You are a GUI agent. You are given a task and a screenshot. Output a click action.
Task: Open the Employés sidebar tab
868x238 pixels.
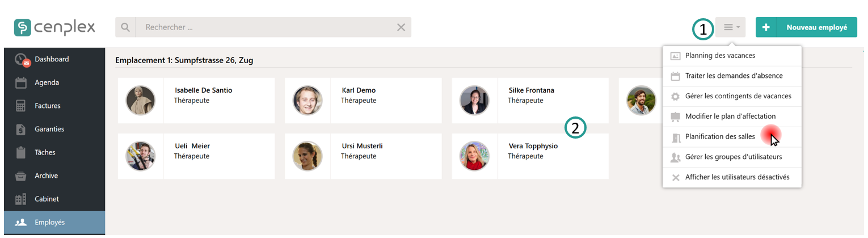[49, 223]
